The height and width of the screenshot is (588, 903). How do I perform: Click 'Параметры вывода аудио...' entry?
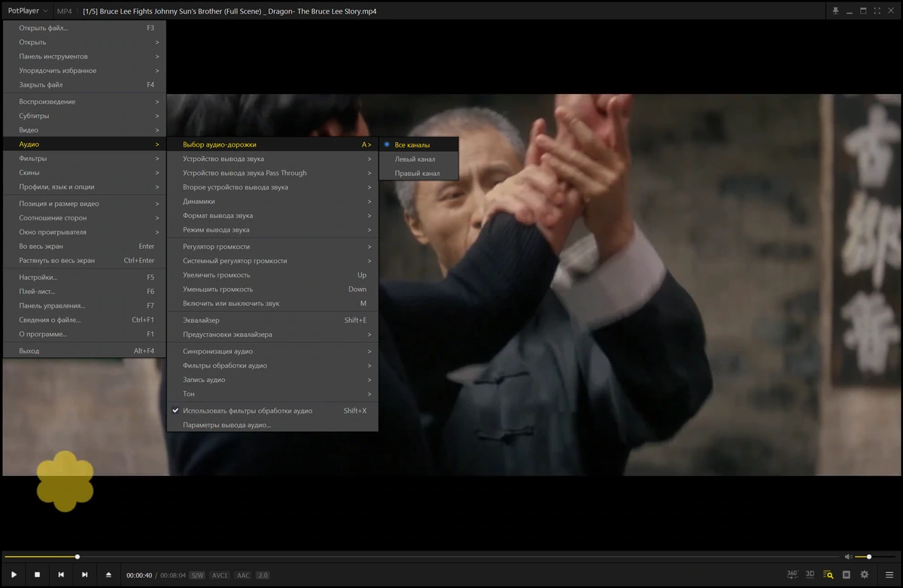[272, 425]
